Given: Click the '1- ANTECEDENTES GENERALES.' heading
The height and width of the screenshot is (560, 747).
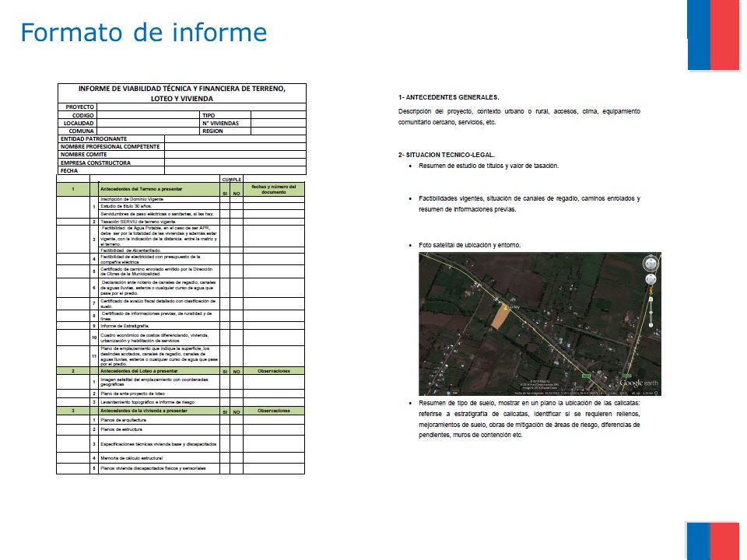Looking at the screenshot, I should tap(449, 97).
